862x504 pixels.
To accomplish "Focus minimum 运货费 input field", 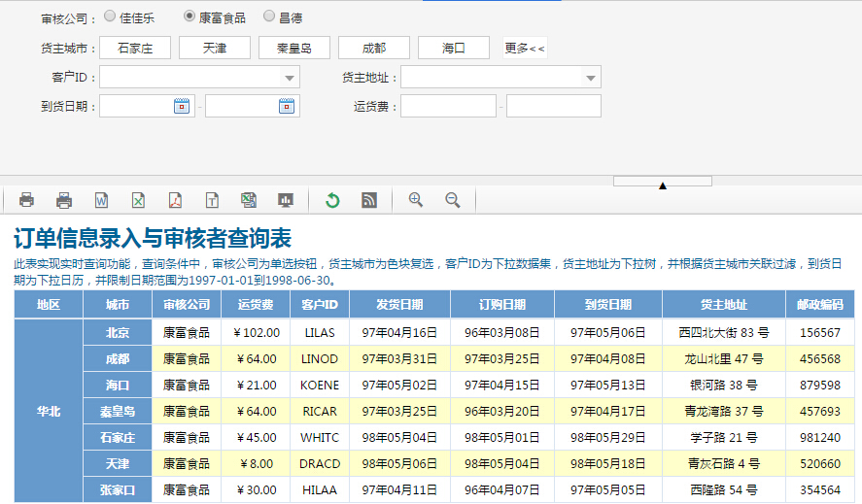I will [449, 106].
